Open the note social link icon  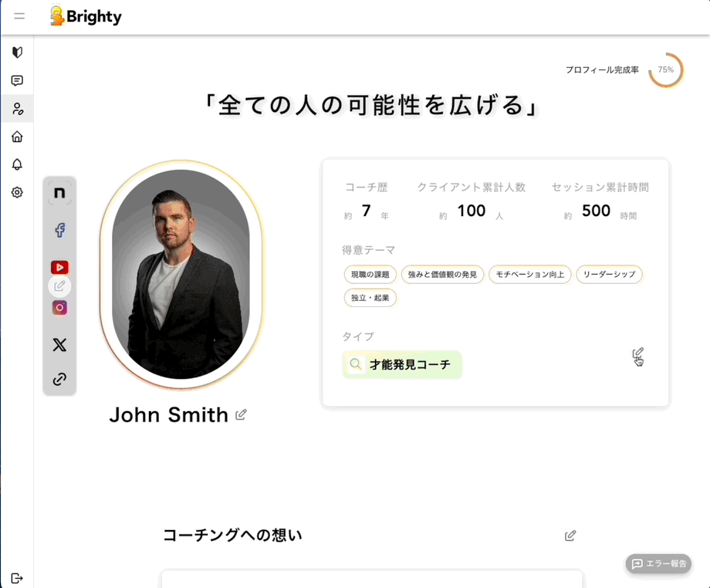[x=59, y=193]
